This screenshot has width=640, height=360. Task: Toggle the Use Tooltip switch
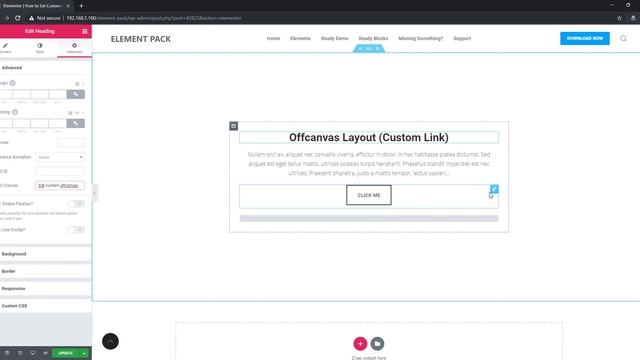point(76,230)
